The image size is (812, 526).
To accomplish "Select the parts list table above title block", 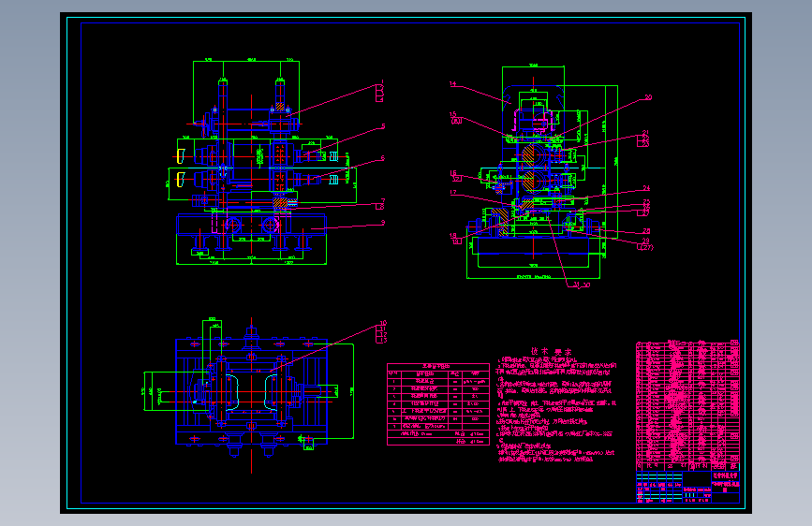I will [x=687, y=406].
